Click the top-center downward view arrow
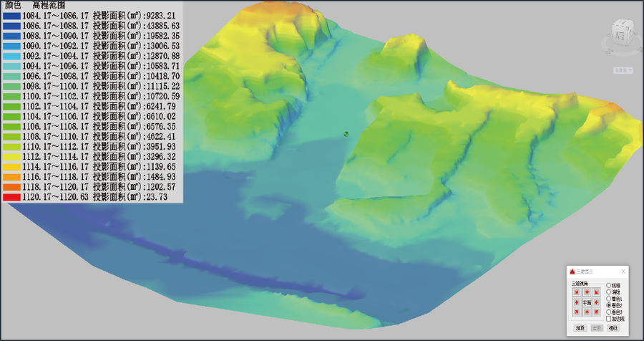This screenshot has height=341, width=644. 587,292
